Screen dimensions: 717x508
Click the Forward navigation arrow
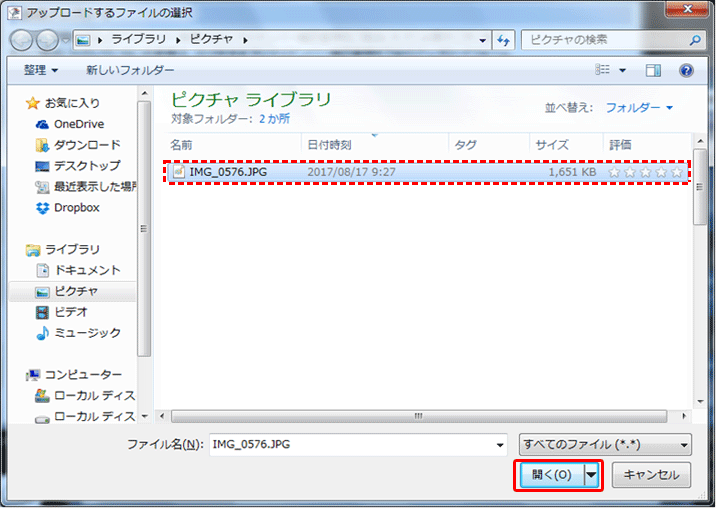pyautogui.click(x=47, y=40)
